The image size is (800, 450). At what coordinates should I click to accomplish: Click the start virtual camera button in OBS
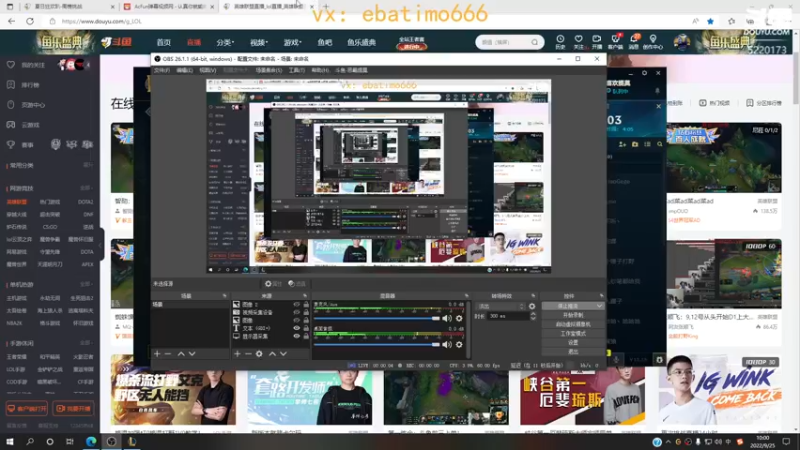point(573,324)
